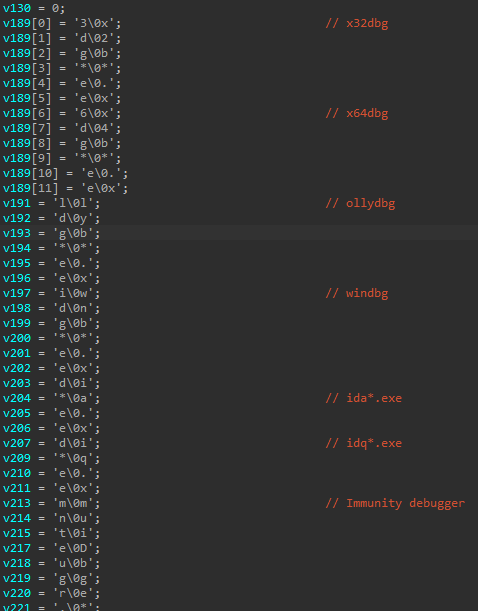Click variable v210
The image size is (478, 611).
pos(17,473)
